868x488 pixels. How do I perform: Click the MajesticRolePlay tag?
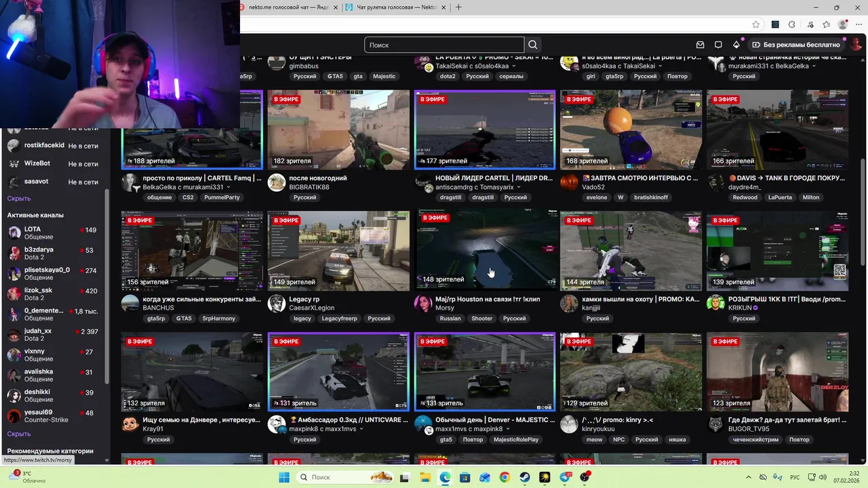pyautogui.click(x=516, y=439)
